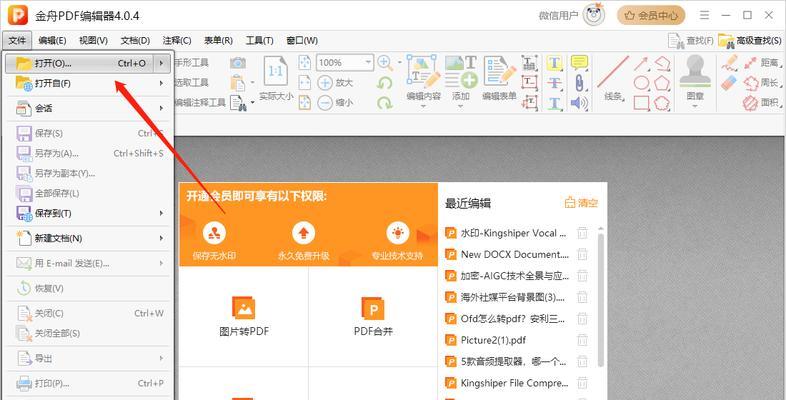Select the Distance (距离) measuring tool
Image resolution: width=786 pixels, height=400 pixels.
tap(762, 63)
